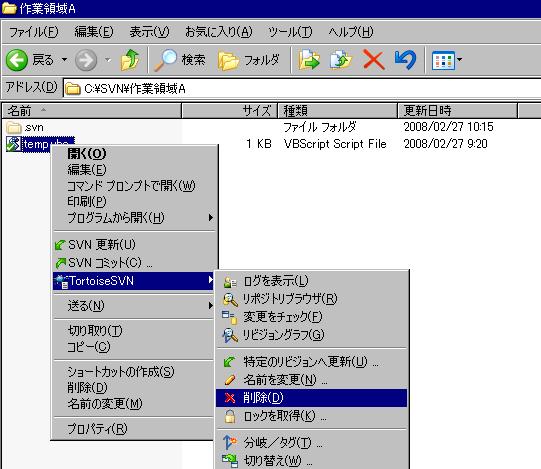Image resolution: width=541 pixels, height=469 pixels.
Task: Click the red X icon beside 削除(D)
Action: click(x=230, y=398)
